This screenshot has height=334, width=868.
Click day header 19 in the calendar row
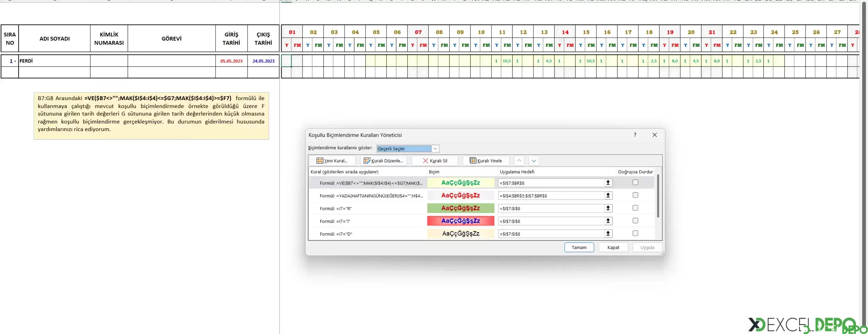click(670, 32)
